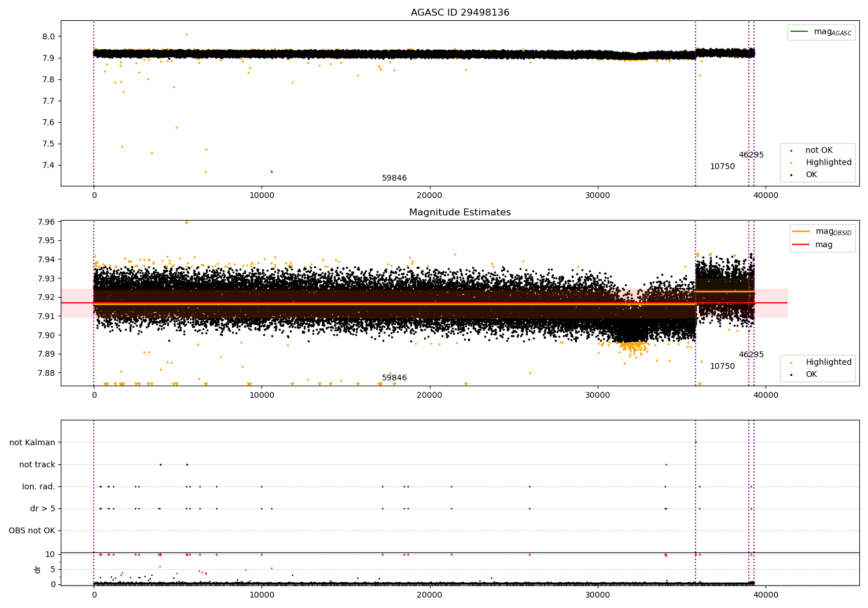The height and width of the screenshot is (608, 868).
Task: Click the 20000 x-axis tick of middle plot
Action: 429,395
